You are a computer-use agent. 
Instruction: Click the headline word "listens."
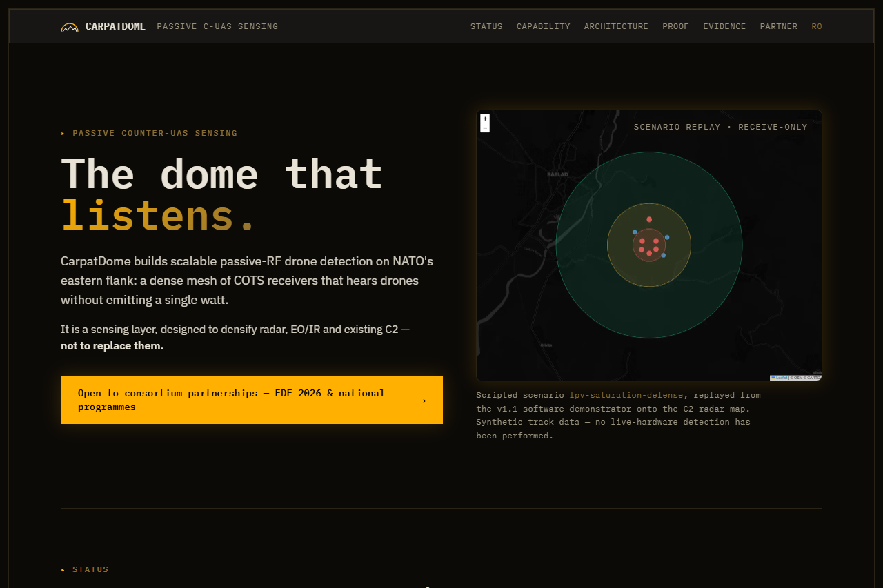click(x=159, y=215)
